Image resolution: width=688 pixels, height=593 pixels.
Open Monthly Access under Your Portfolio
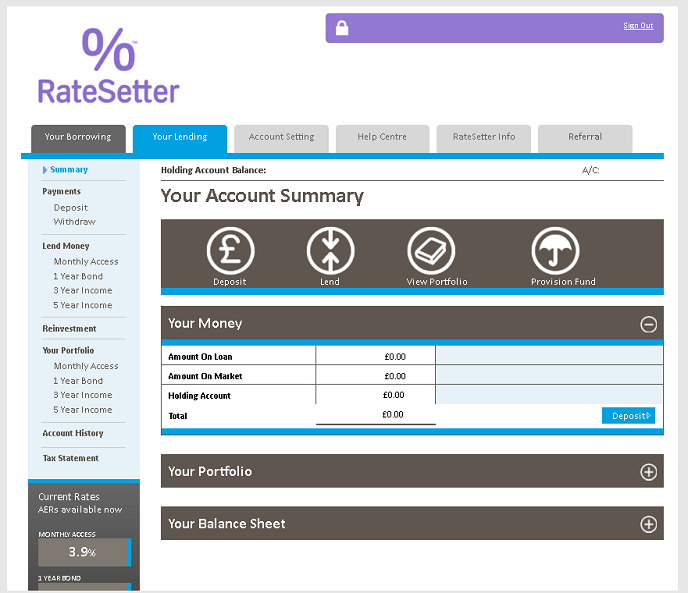[x=86, y=366]
